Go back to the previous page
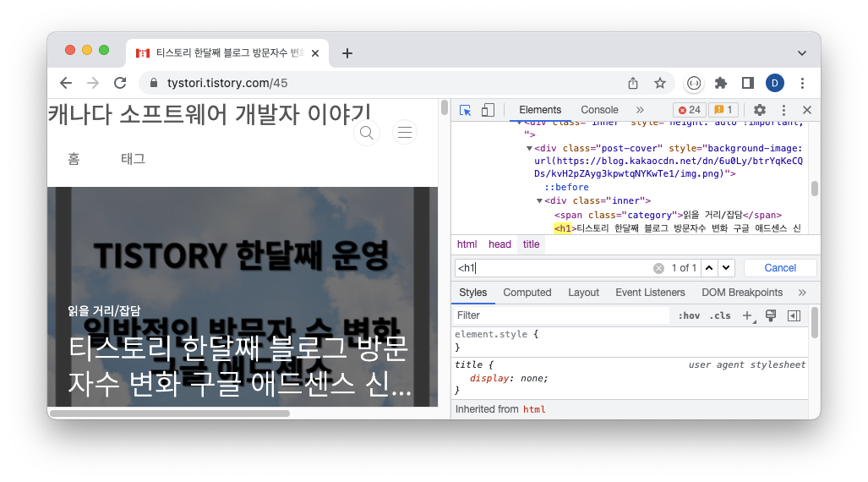Screen dimensions: 868x482 66,83
